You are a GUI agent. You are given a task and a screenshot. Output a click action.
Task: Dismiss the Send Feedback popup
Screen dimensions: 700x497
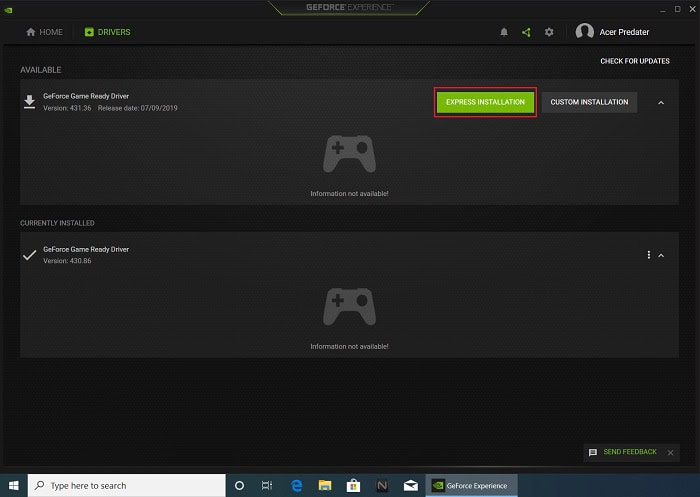pyautogui.click(x=671, y=453)
